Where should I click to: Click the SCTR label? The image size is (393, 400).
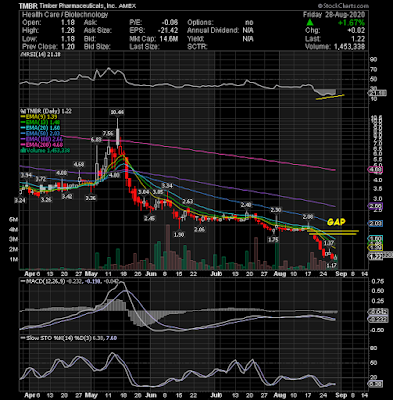coord(197,47)
